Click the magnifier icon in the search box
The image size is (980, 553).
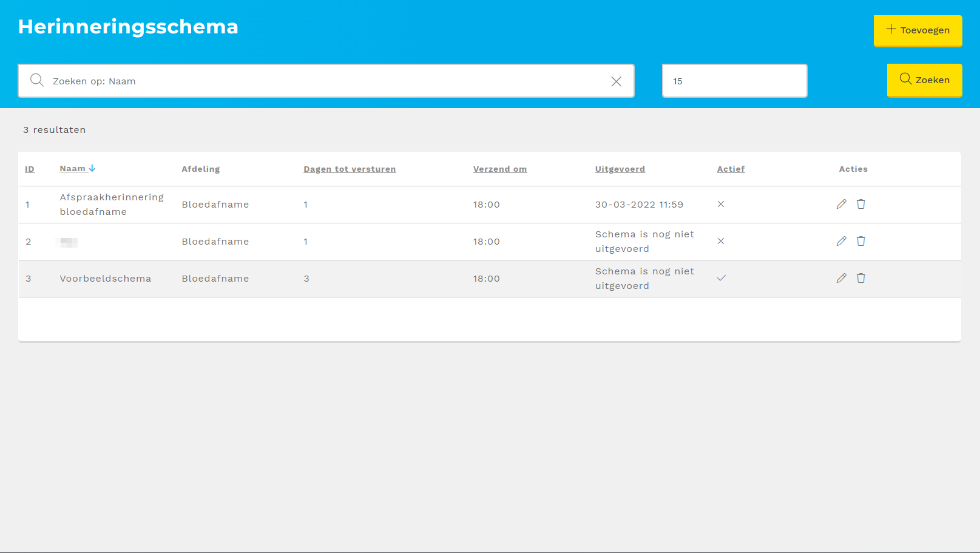point(37,81)
